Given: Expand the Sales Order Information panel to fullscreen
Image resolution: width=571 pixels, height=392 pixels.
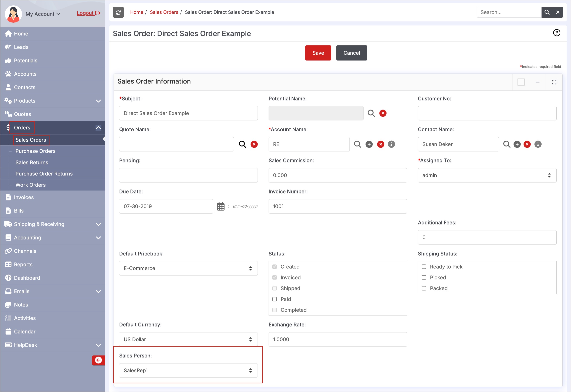Looking at the screenshot, I should 554,82.
